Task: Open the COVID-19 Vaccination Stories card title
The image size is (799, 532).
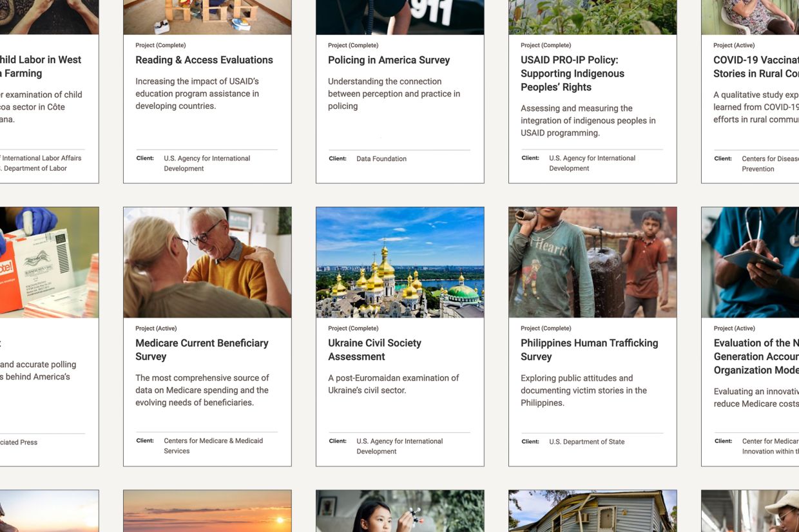Action: (756, 66)
